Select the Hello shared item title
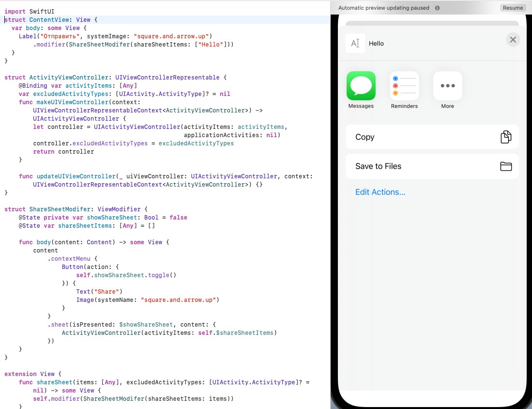This screenshot has width=532, height=409. pyautogui.click(x=376, y=44)
